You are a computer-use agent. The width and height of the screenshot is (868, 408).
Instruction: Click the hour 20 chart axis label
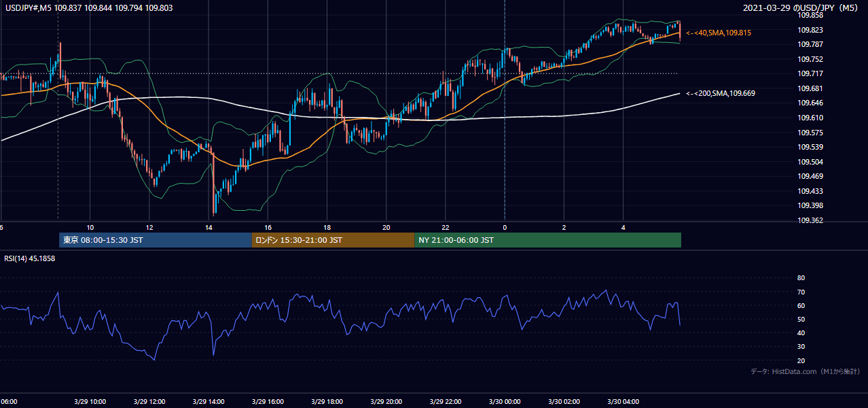[386, 227]
